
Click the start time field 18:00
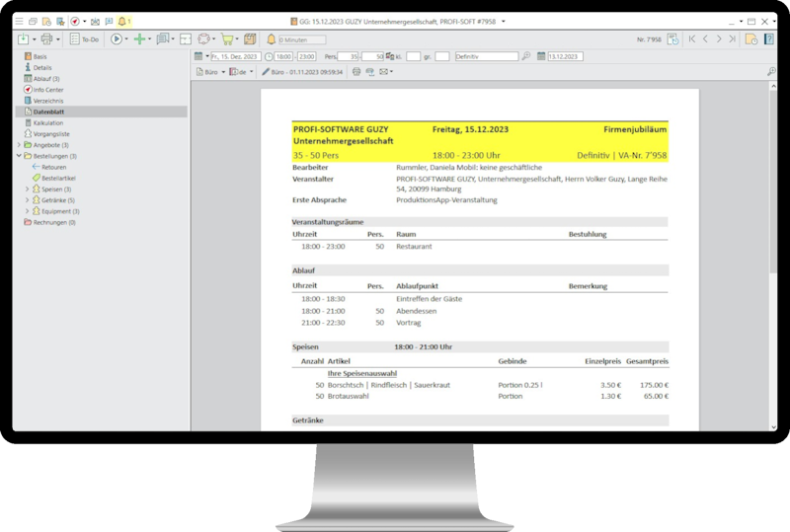[x=283, y=56]
